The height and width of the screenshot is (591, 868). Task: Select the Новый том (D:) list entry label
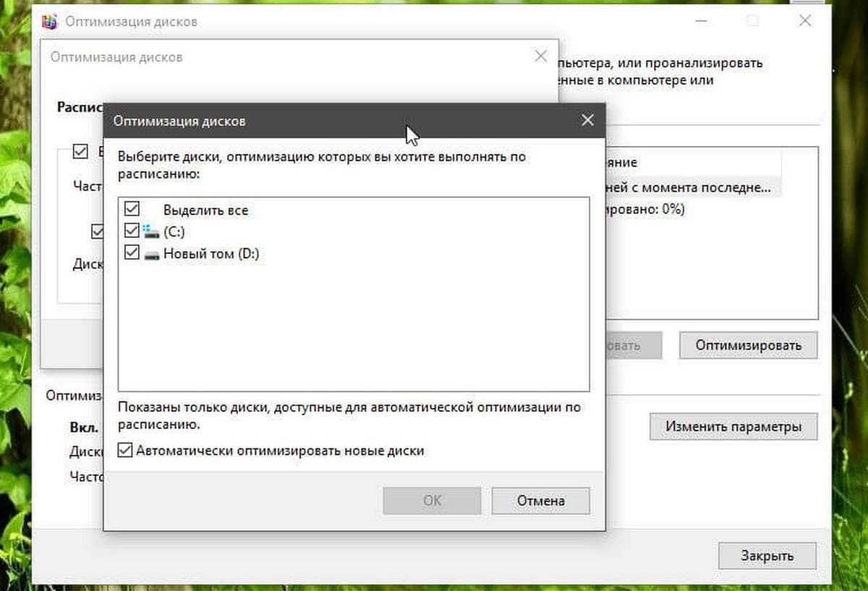pos(210,254)
